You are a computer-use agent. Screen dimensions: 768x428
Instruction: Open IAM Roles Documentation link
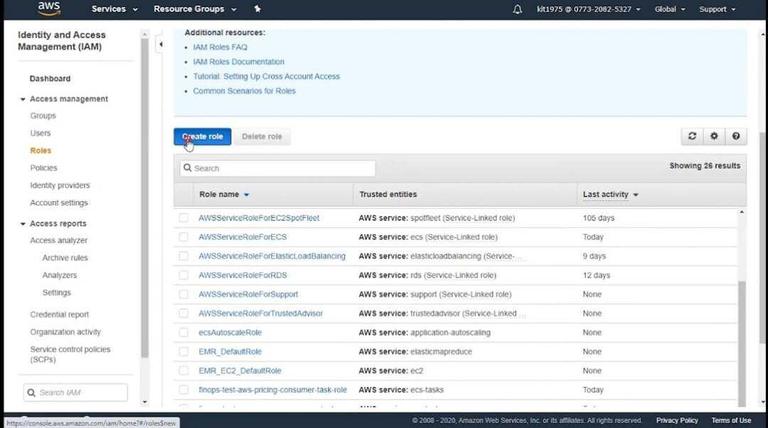click(239, 62)
